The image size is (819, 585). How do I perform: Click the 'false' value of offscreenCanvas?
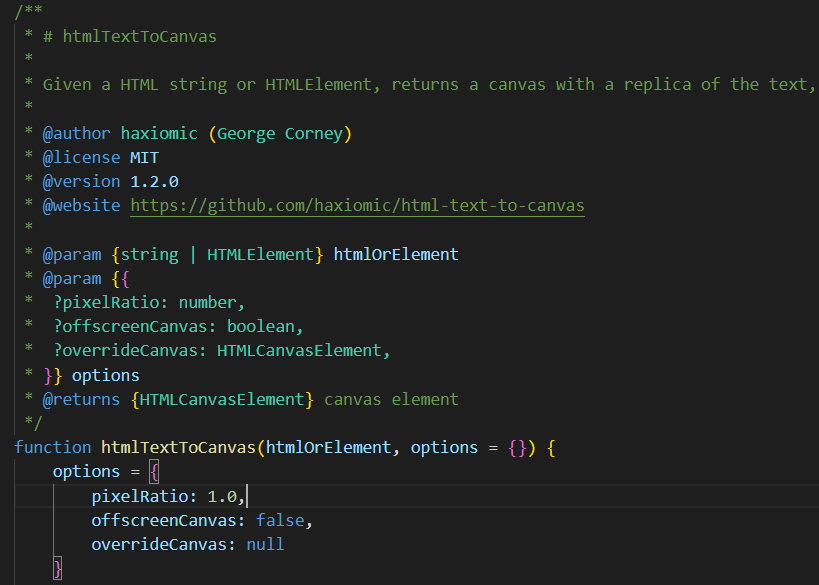[280, 520]
